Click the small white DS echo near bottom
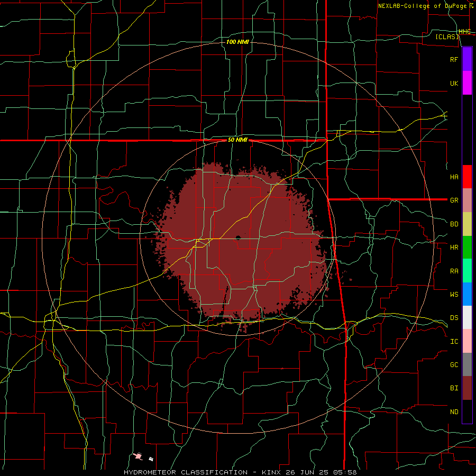The width and height of the screenshot is (476, 476). (x=151, y=459)
